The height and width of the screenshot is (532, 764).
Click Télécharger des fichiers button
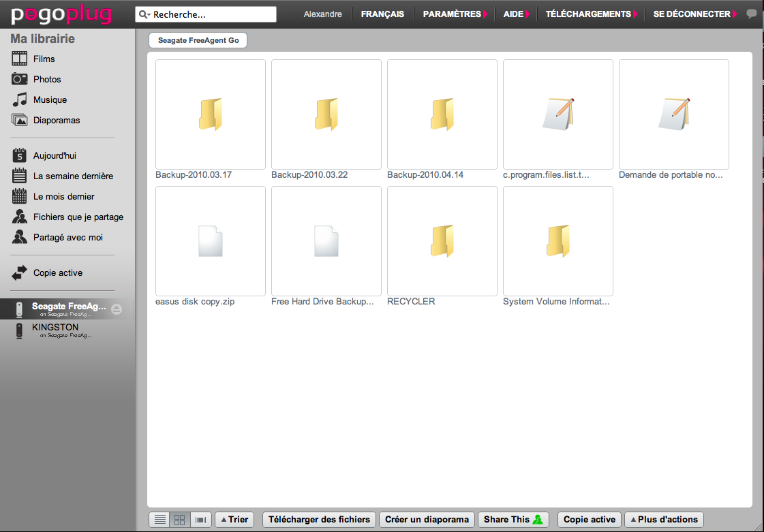click(319, 519)
